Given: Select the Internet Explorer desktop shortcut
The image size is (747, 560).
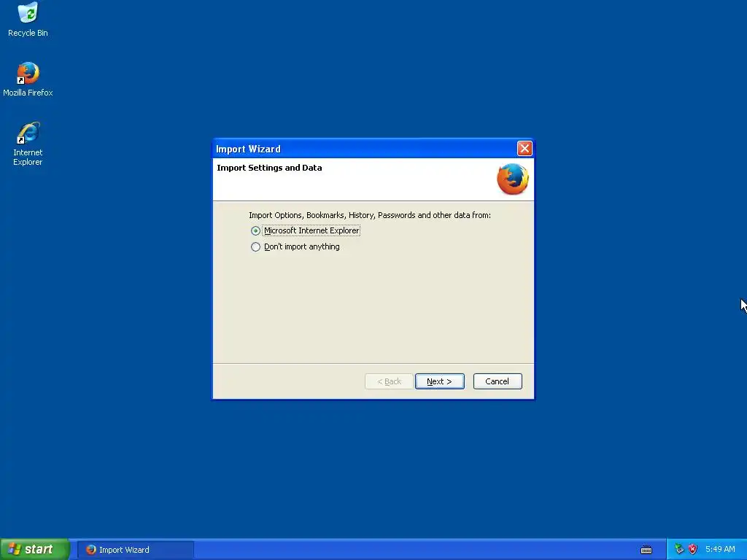Looking at the screenshot, I should point(28,144).
